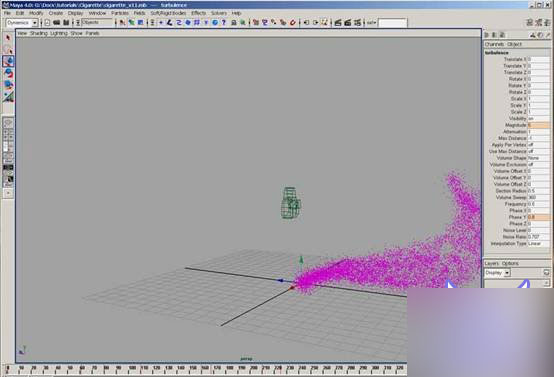The image size is (554, 377).
Task: Open the File menu
Action: pos(7,13)
